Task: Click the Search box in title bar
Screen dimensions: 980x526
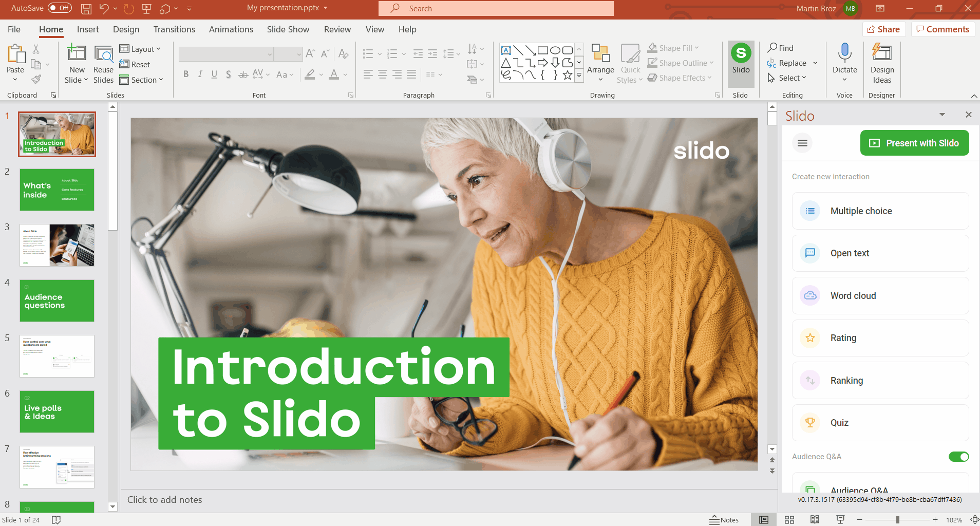Action: (x=496, y=8)
